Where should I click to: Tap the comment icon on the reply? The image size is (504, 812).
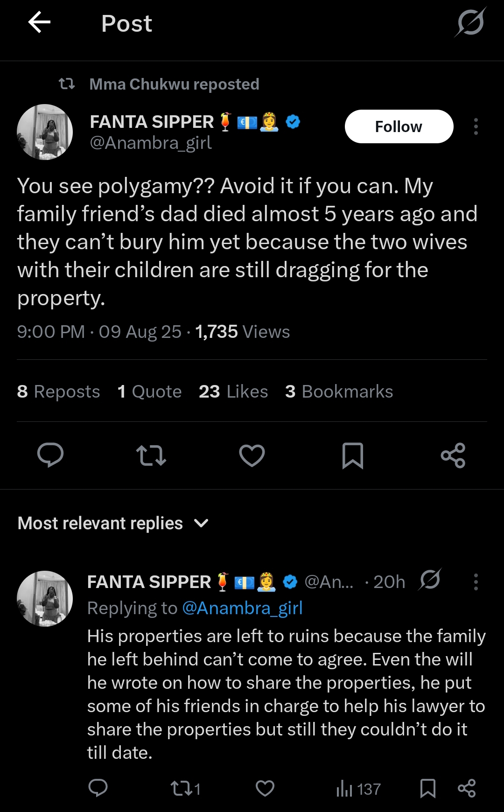coord(98,788)
